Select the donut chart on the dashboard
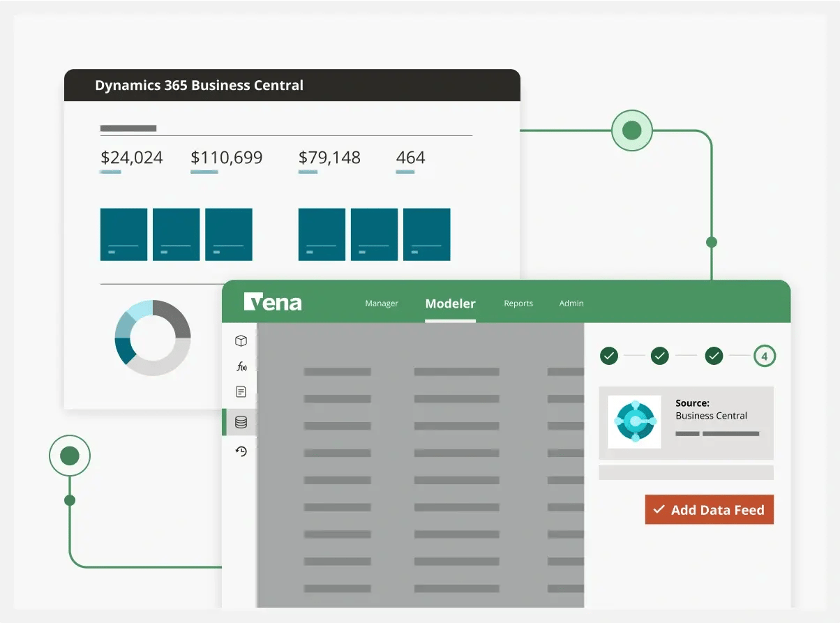The image size is (840, 623). pos(152,338)
